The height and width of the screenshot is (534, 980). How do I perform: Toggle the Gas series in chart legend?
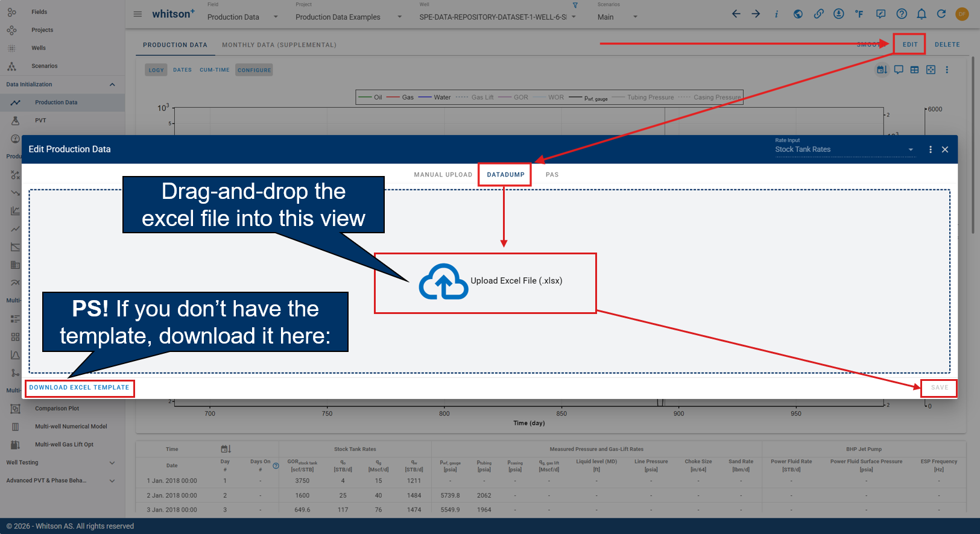[400, 97]
